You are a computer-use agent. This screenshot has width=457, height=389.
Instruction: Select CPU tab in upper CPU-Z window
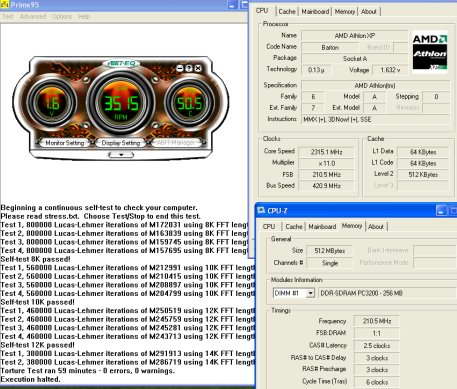tap(263, 11)
